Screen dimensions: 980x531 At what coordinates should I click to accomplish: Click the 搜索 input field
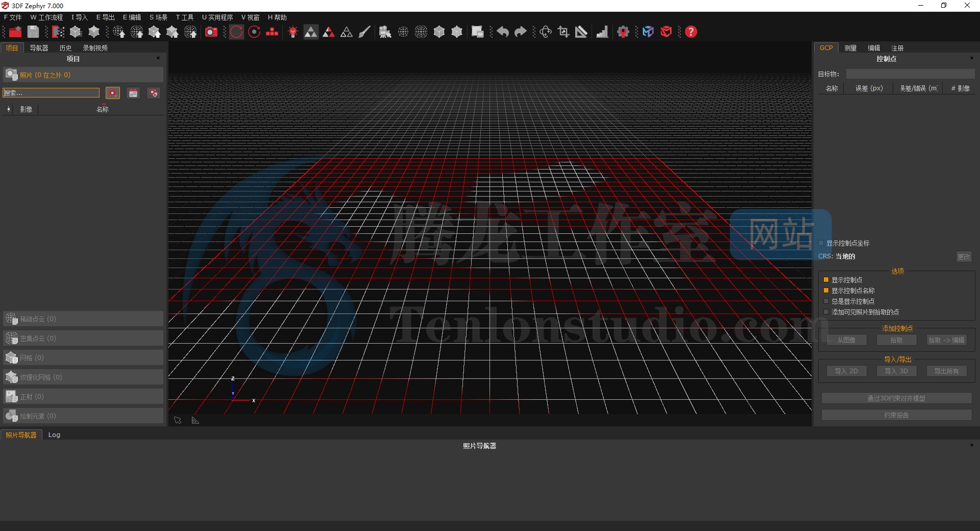51,93
